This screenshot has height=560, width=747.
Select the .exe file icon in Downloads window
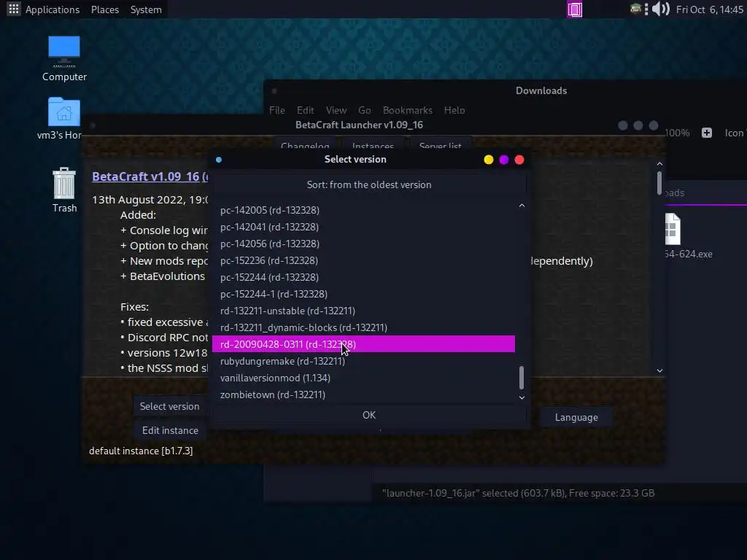pyautogui.click(x=673, y=229)
